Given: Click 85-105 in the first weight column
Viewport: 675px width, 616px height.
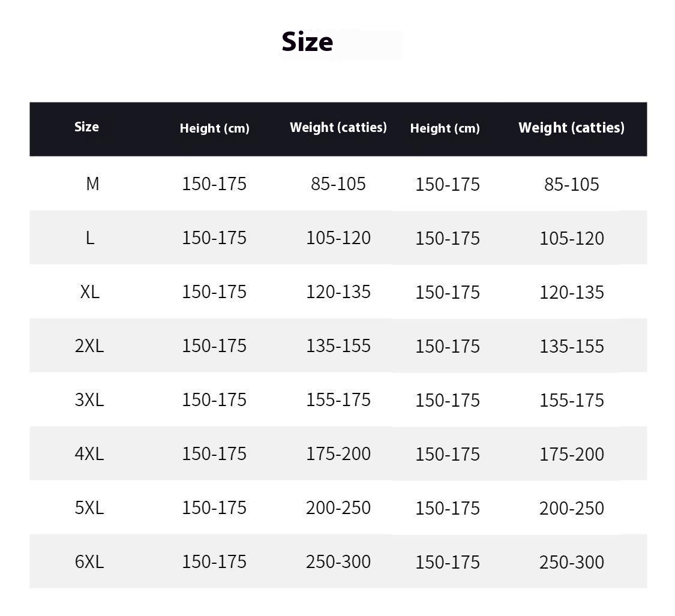Looking at the screenshot, I should pos(338,184).
